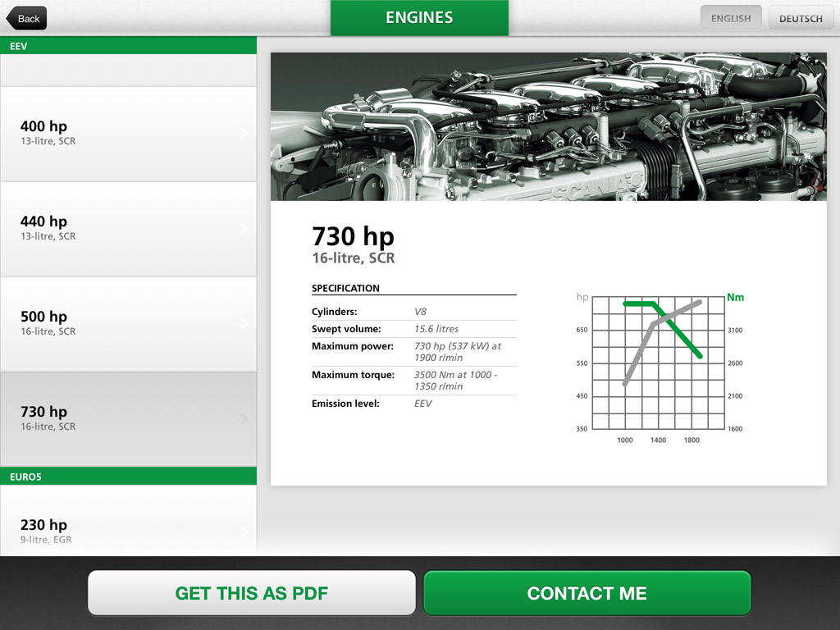Click chevron arrow on 400 hp row
840x630 pixels.
coord(244,134)
